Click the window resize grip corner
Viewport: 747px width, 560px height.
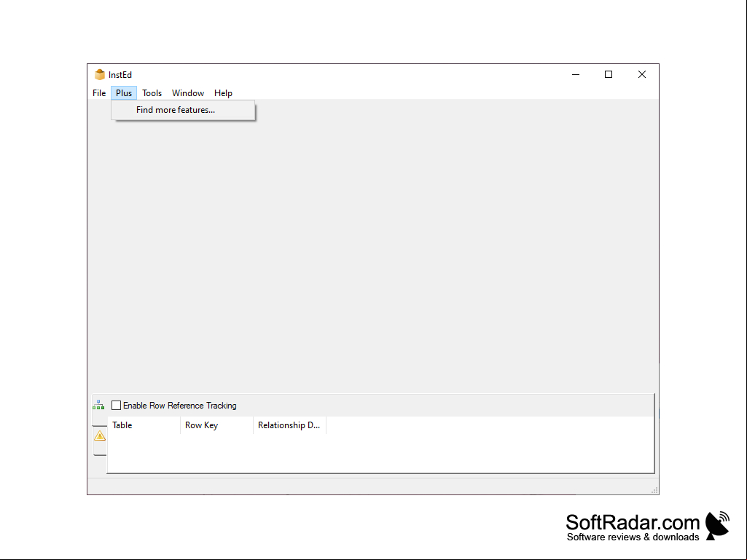tap(654, 490)
